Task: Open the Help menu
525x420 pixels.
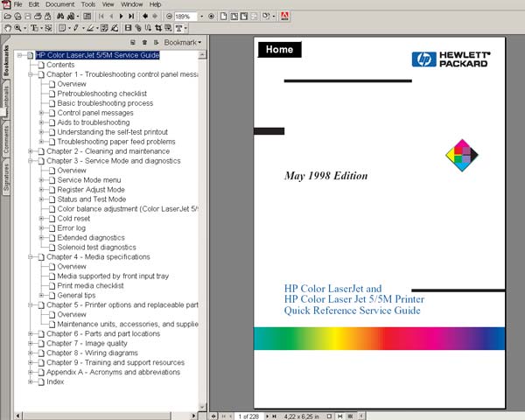Action: tap(155, 4)
